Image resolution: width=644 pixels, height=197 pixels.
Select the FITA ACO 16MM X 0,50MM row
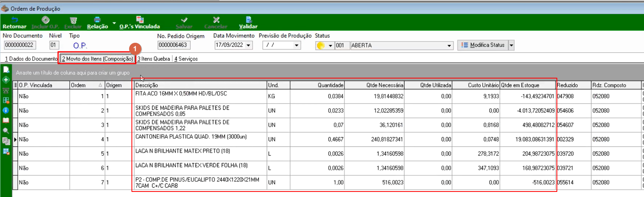point(328,96)
